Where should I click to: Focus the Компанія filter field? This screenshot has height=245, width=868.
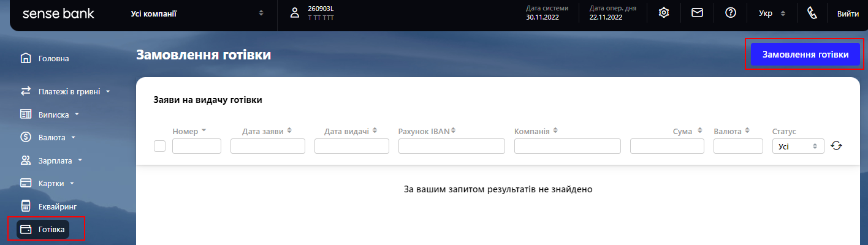pyautogui.click(x=568, y=146)
